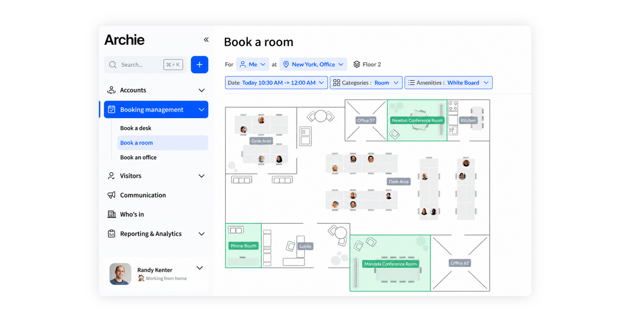Image resolution: width=644 pixels, height=322 pixels.
Task: Click the Floor 2 label
Action: coord(372,64)
